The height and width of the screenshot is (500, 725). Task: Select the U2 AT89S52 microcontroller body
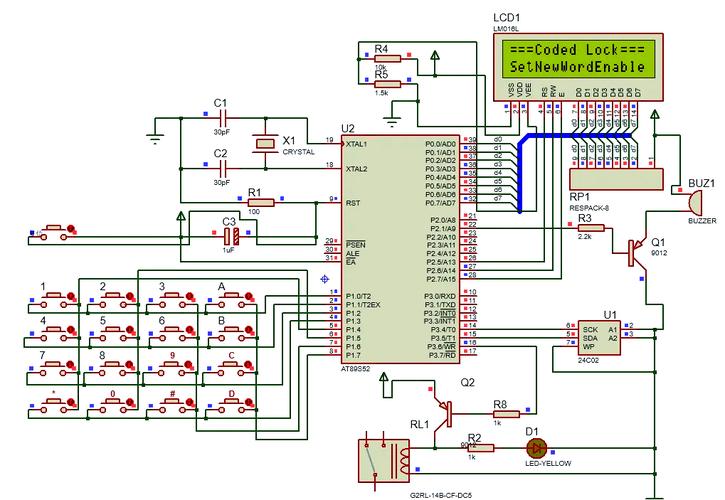pos(400,249)
